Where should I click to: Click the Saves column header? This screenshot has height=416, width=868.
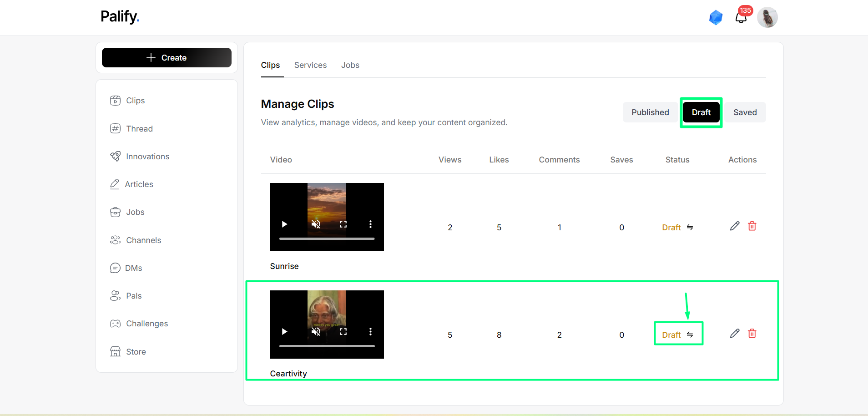[x=621, y=160]
